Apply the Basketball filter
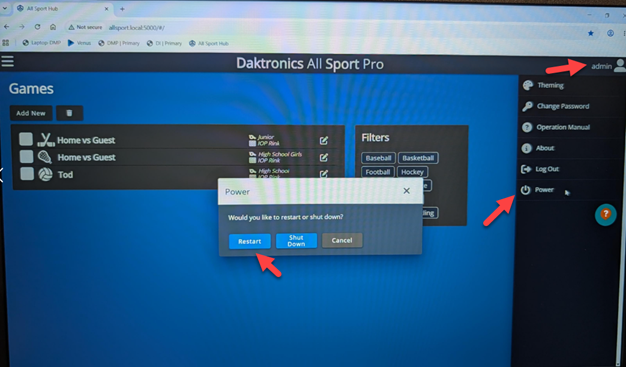 click(418, 158)
